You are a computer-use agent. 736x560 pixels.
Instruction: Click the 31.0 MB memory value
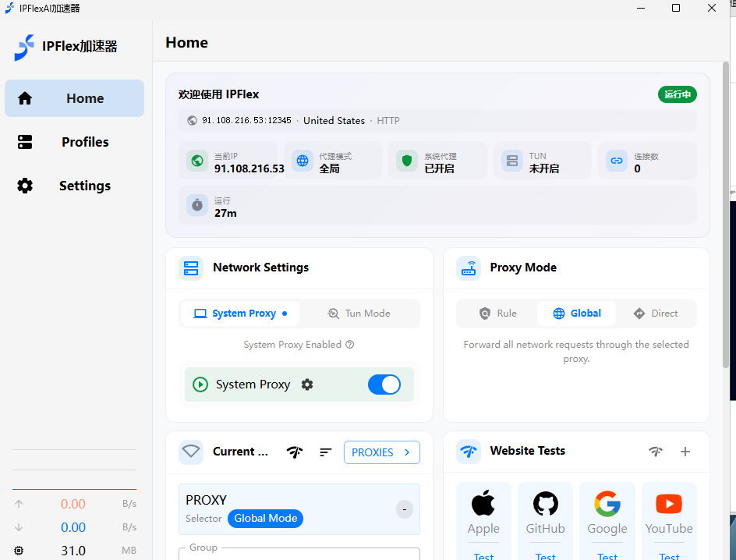click(73, 551)
